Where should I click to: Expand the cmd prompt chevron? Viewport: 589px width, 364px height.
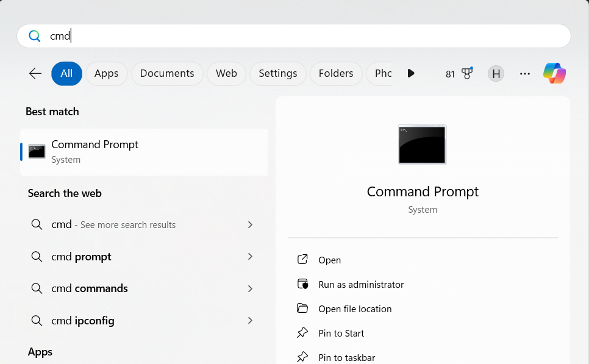[x=250, y=257]
